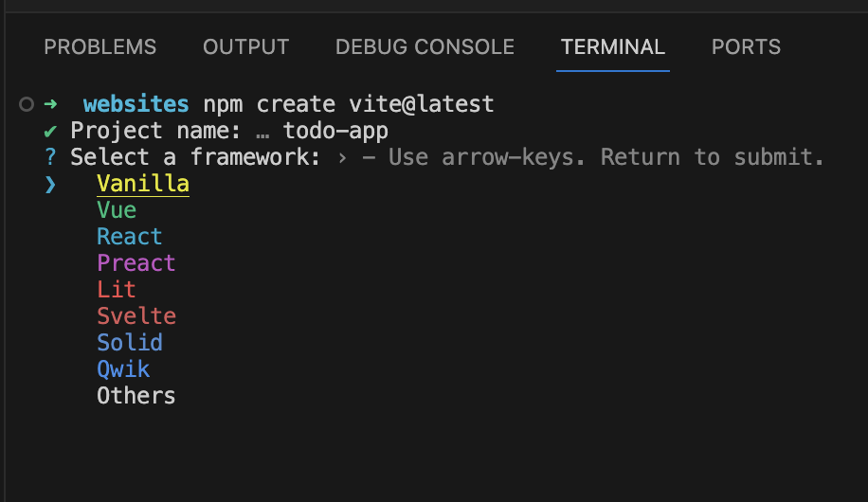Image resolution: width=868 pixels, height=502 pixels.
Task: Click the green arrow prompt icon
Action: [50, 104]
